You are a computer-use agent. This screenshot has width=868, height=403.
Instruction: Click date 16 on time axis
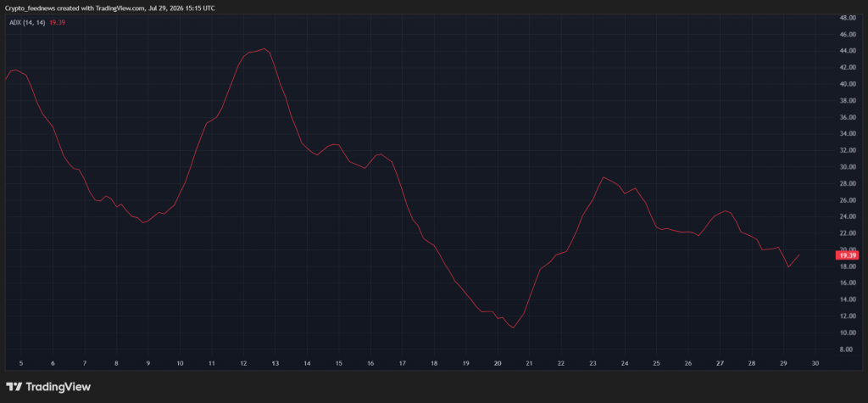(x=370, y=364)
